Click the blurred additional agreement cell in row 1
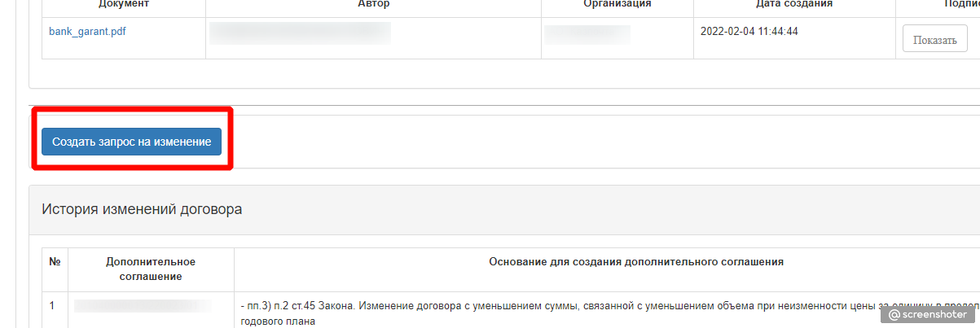This screenshot has height=328, width=980. tap(143, 306)
